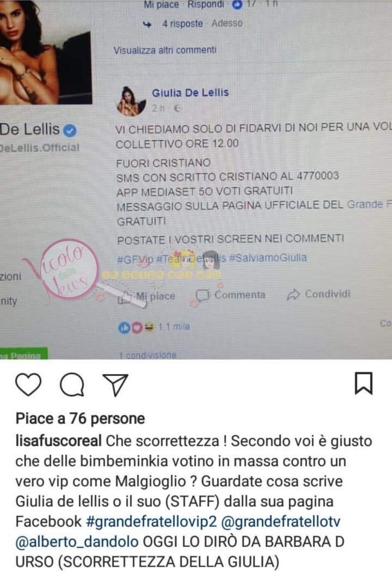Image resolution: width=392 pixels, height=572 pixels.
Task: View likes list Piace a 76 persone
Action: 80,419
